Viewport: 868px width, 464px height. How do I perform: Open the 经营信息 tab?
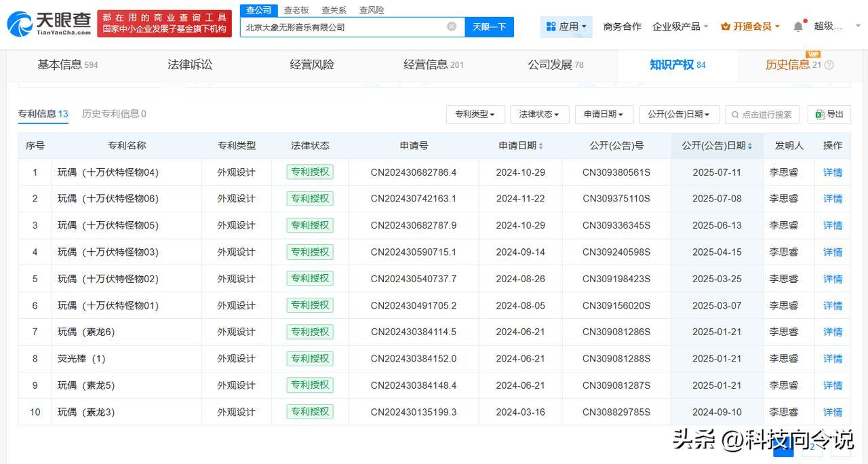pyautogui.click(x=433, y=65)
